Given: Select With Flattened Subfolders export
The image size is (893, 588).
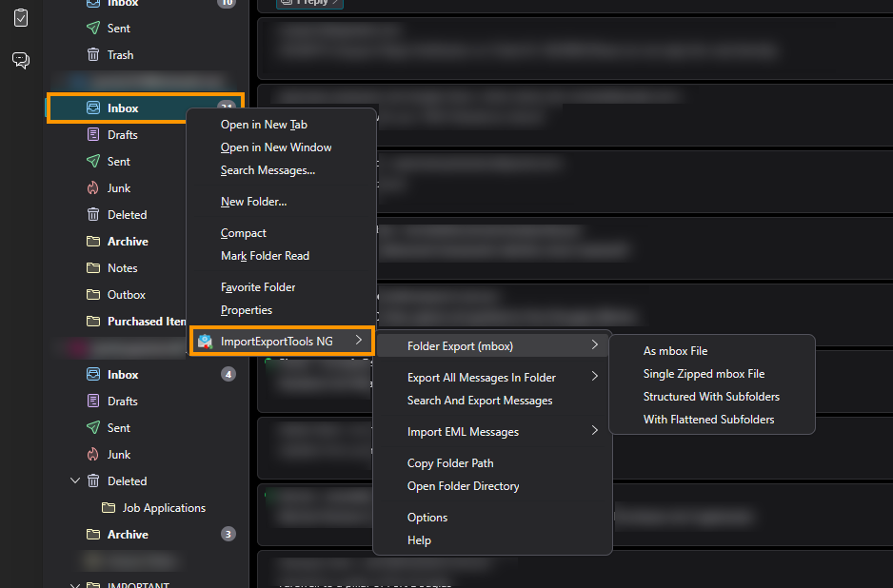Looking at the screenshot, I should point(708,420).
